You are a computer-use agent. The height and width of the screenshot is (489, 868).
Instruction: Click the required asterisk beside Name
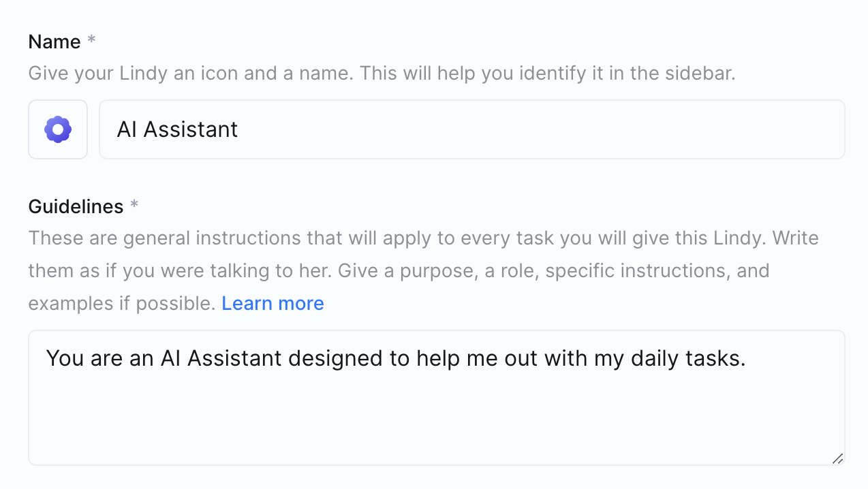pos(91,40)
